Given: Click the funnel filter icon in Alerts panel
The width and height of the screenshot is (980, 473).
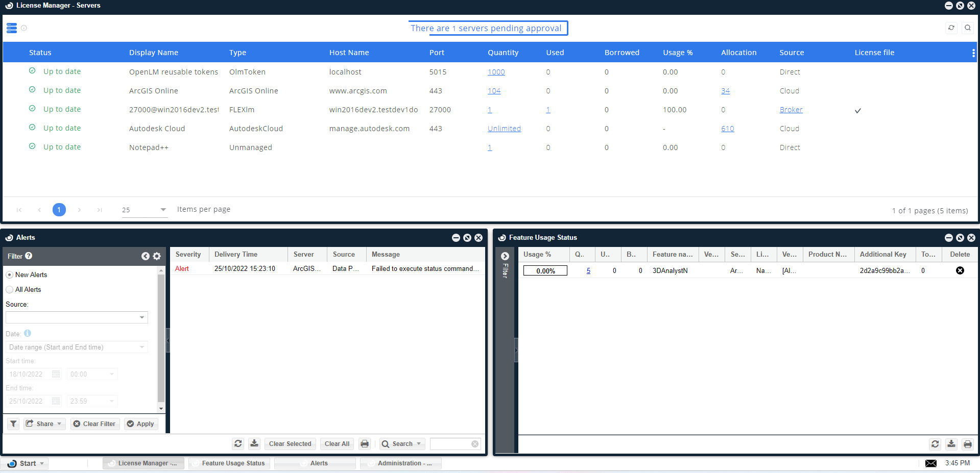Looking at the screenshot, I should tap(13, 424).
